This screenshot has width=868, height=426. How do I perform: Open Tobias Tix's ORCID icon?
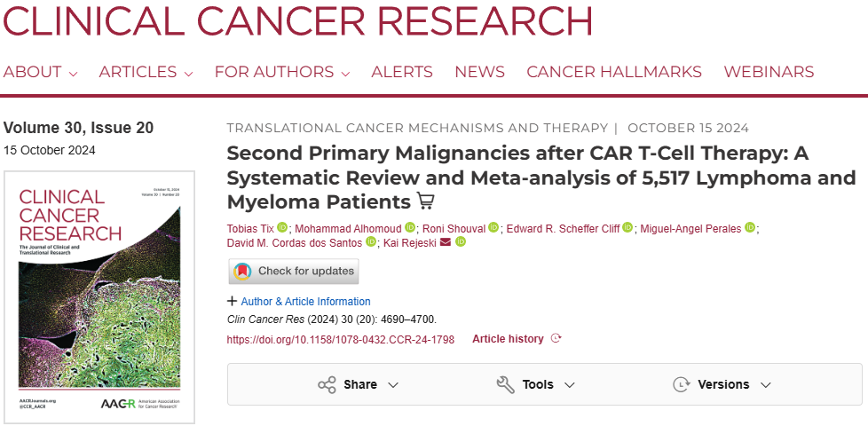tap(282, 228)
